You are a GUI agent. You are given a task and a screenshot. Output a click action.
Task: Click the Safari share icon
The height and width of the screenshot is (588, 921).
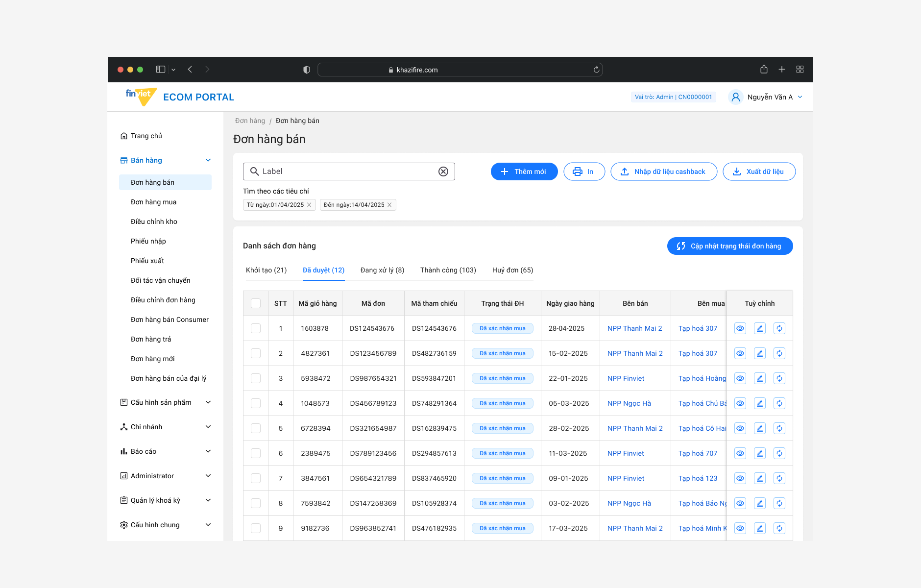764,70
